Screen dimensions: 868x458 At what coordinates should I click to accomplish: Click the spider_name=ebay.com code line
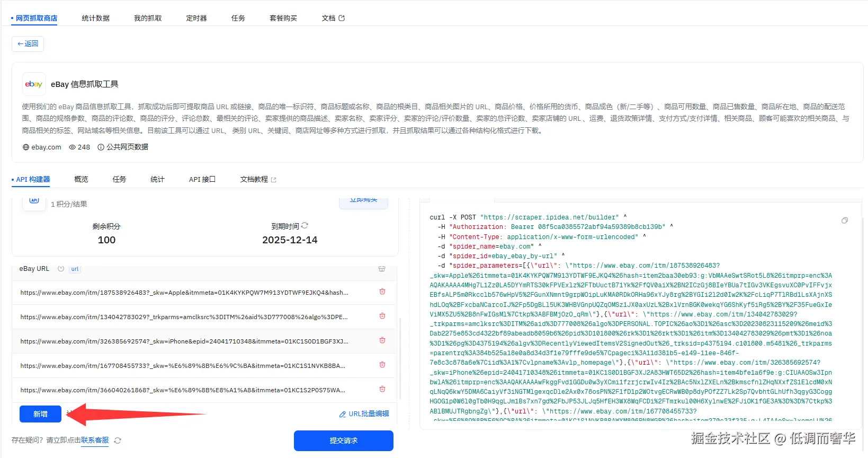click(489, 246)
